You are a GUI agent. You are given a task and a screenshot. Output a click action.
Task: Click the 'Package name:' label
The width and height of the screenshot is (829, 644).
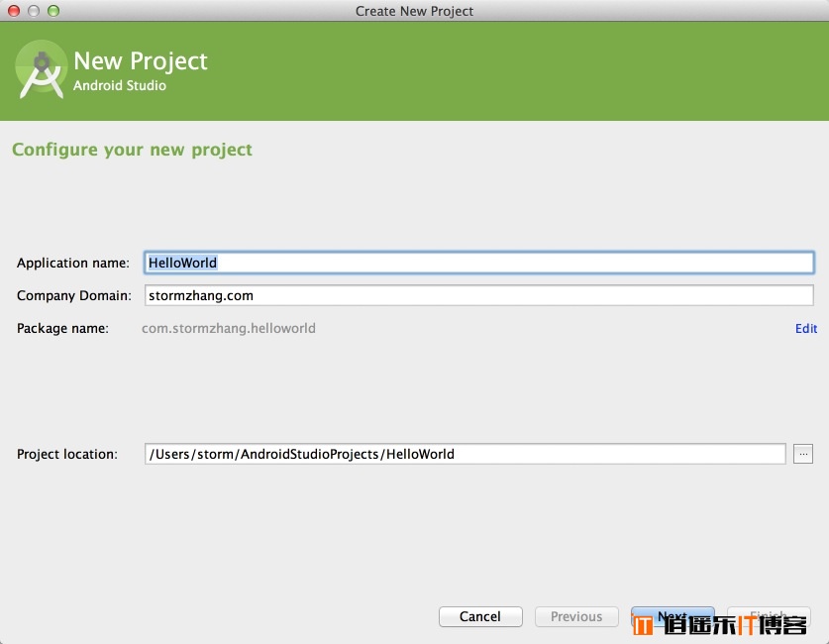[x=62, y=328]
